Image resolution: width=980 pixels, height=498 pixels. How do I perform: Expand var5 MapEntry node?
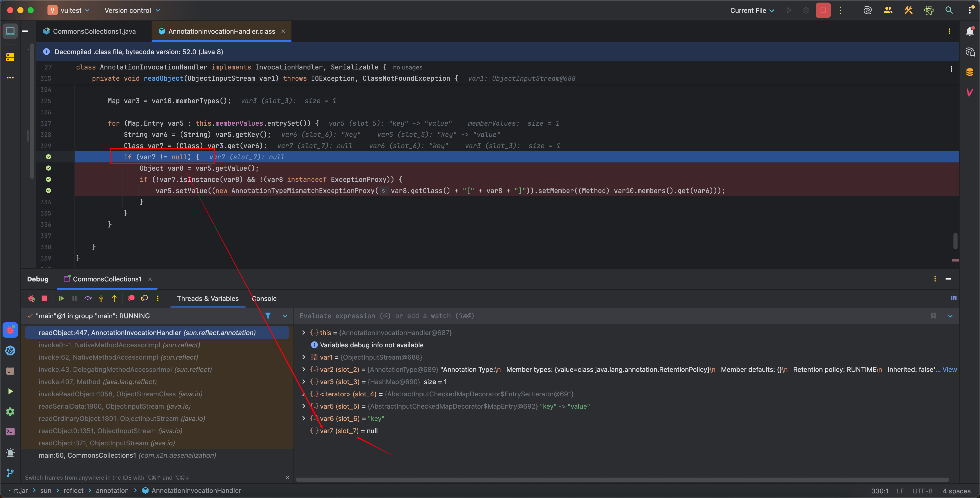(304, 406)
